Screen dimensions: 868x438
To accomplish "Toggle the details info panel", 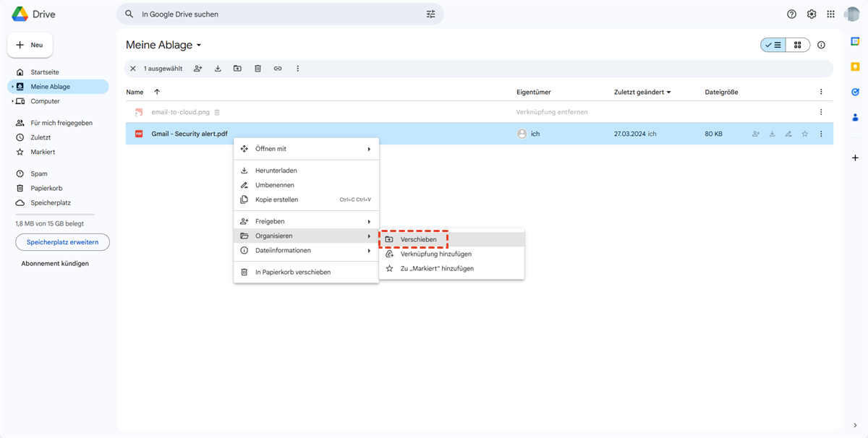I will pyautogui.click(x=821, y=45).
